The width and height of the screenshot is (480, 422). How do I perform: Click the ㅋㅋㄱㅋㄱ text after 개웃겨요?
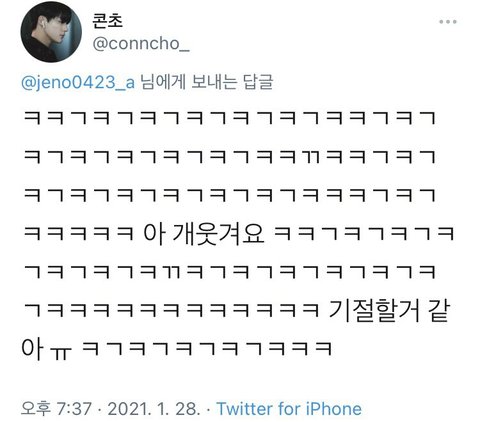tap(364, 233)
